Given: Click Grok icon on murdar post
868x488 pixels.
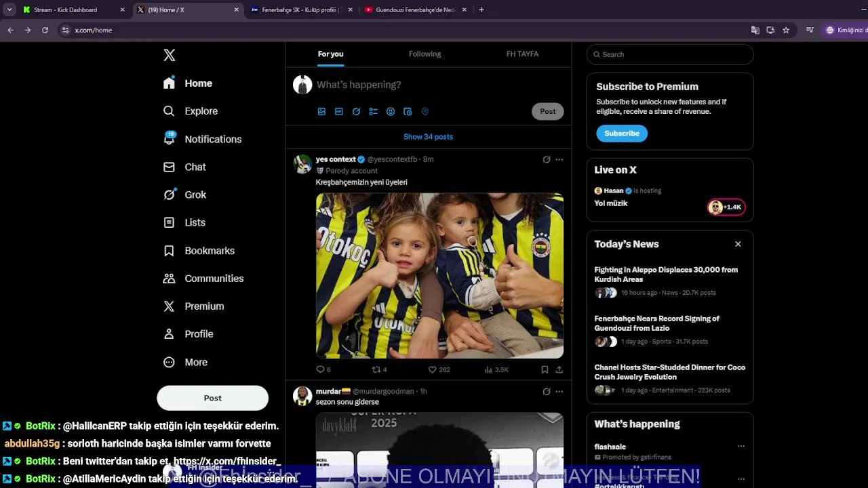Looking at the screenshot, I should (547, 391).
